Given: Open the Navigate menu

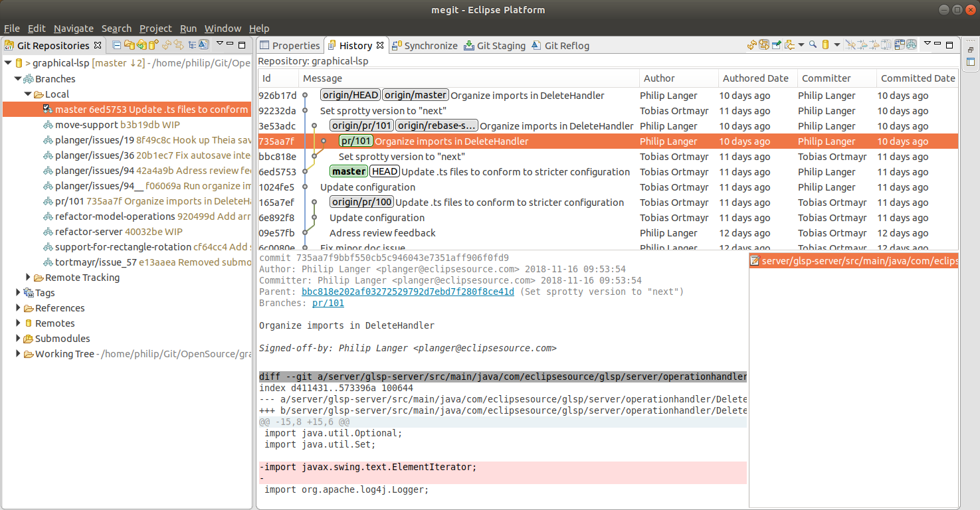Looking at the screenshot, I should pos(74,28).
